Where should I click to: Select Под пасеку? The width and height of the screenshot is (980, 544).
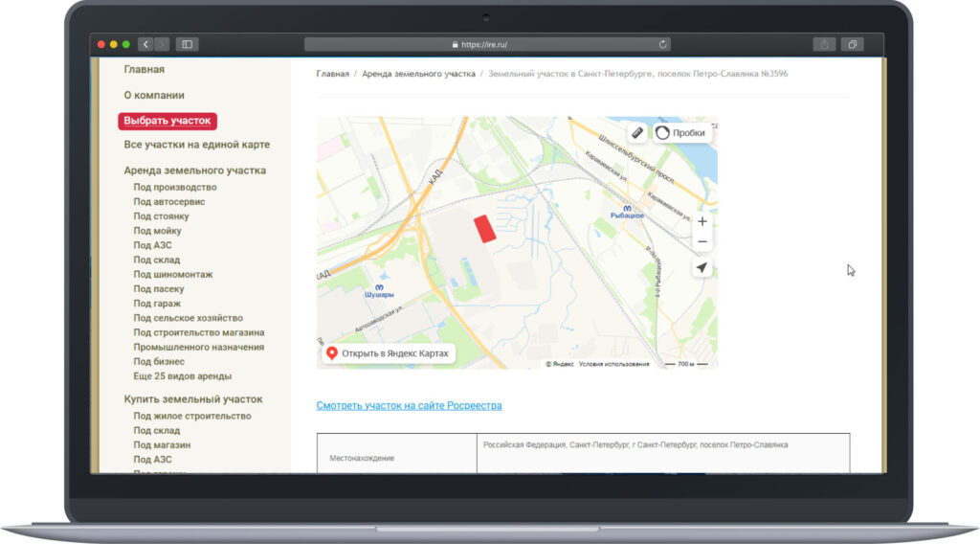pyautogui.click(x=159, y=289)
